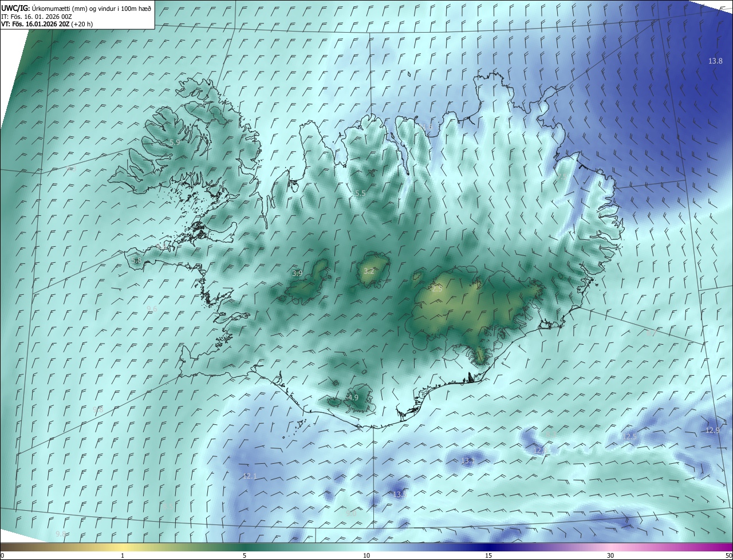Click the 9.0 value in the sea
The image size is (733, 560).
352,514
